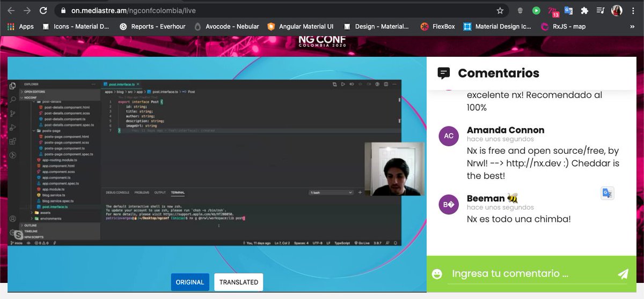This screenshot has width=644, height=299.
Task: Select the Explorer icon in the VS Code activity bar
Action: pyautogui.click(x=13, y=86)
